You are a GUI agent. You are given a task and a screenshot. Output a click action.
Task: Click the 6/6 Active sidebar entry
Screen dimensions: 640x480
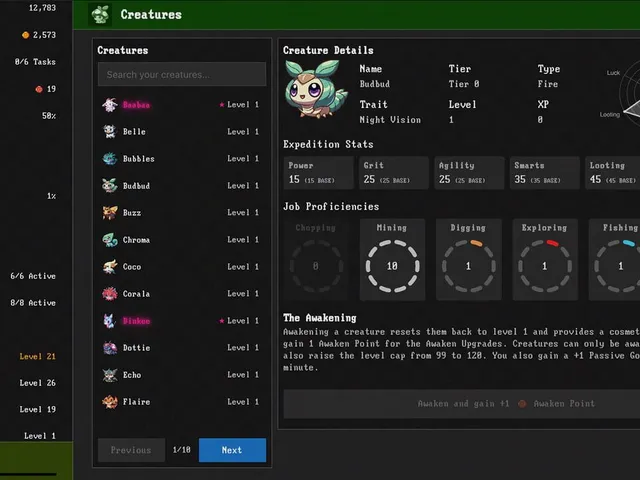[x=33, y=276]
